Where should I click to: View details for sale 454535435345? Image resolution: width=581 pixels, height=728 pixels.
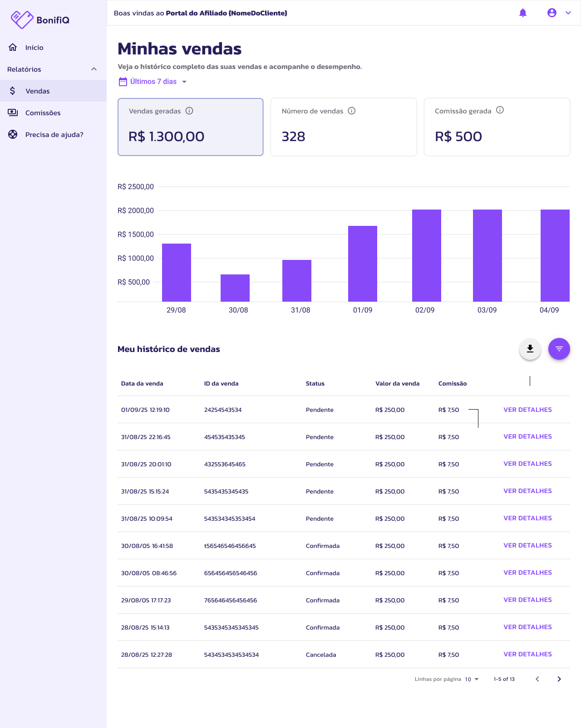pos(527,436)
